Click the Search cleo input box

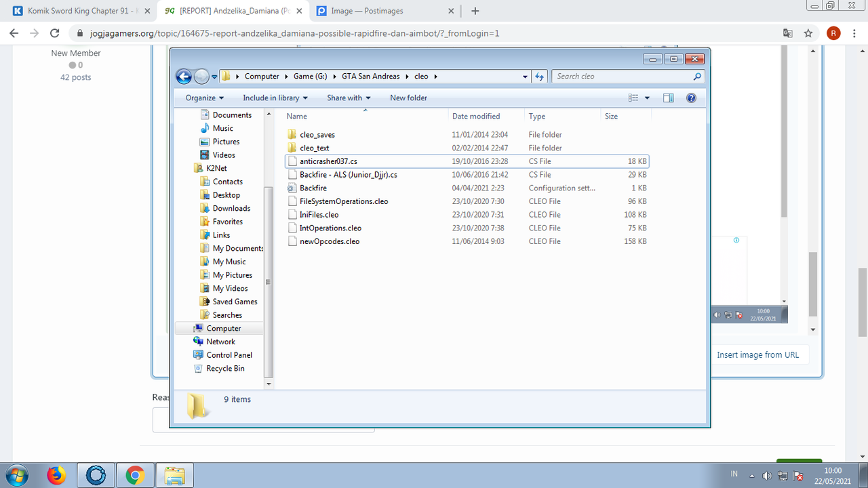click(x=628, y=77)
